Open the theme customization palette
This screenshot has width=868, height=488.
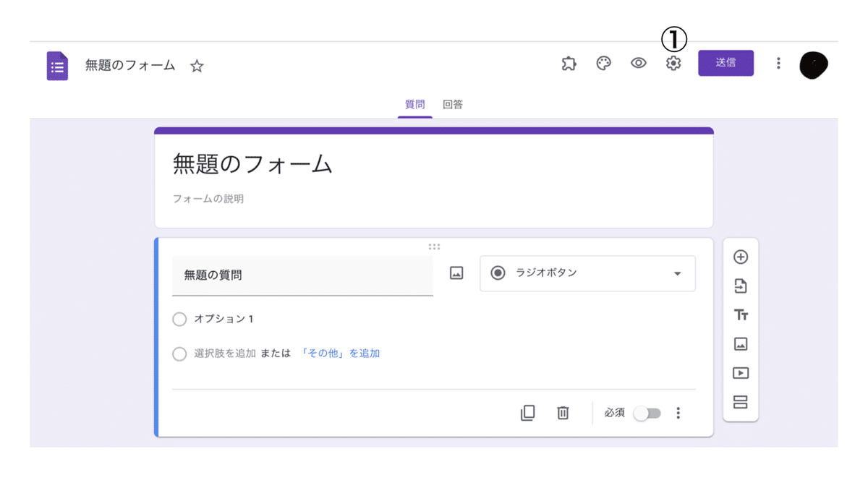[x=603, y=64]
